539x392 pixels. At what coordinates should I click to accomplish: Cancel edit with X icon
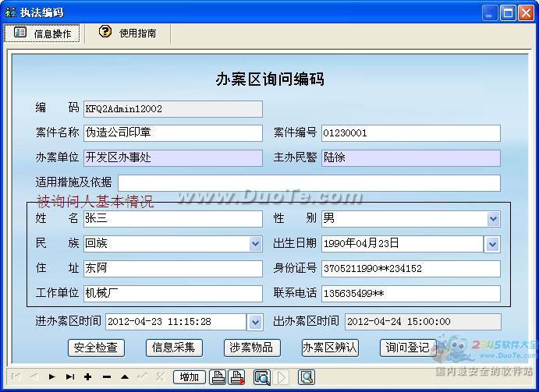160,377
